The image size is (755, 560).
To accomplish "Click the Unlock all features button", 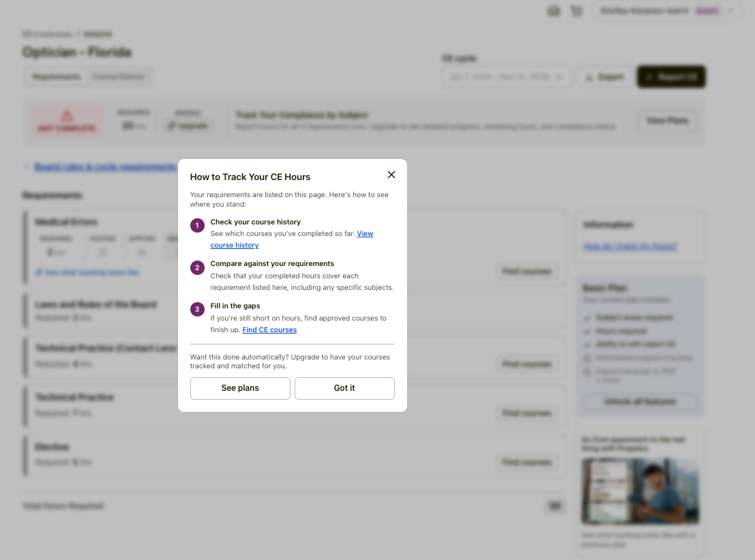I will [639, 402].
